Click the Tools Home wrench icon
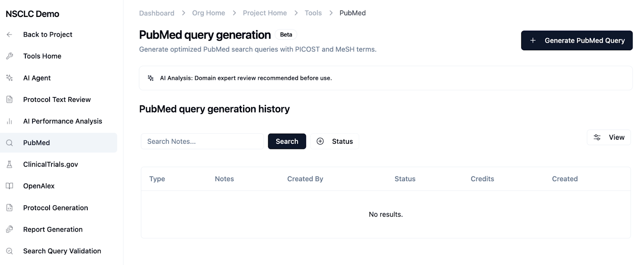The image size is (644, 265). 10,56
